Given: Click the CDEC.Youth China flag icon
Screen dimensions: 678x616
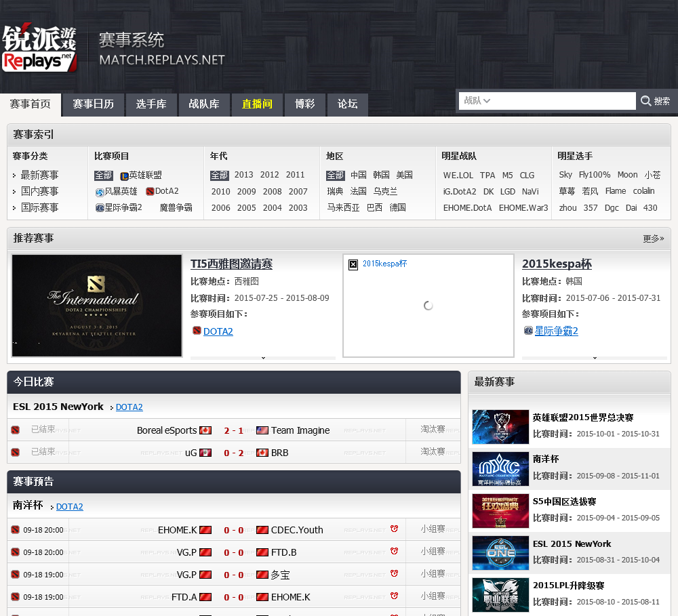Looking at the screenshot, I should 262,530.
